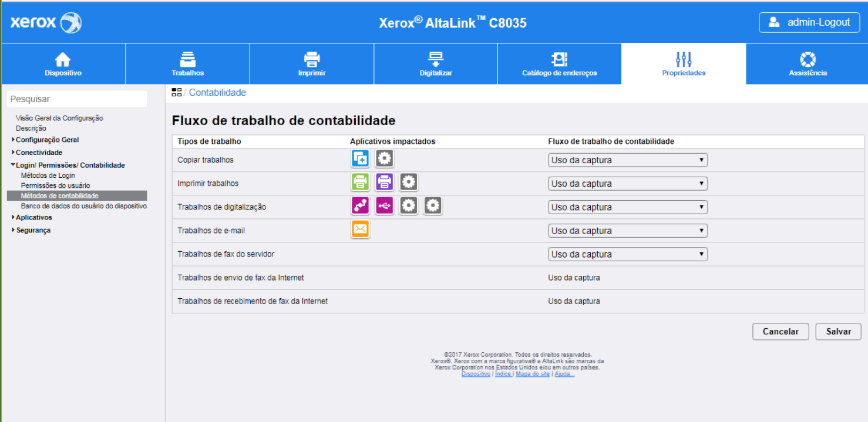Open the Copiar trabalhos accounting workflow dropdown
This screenshot has height=422, width=868.
click(x=627, y=160)
